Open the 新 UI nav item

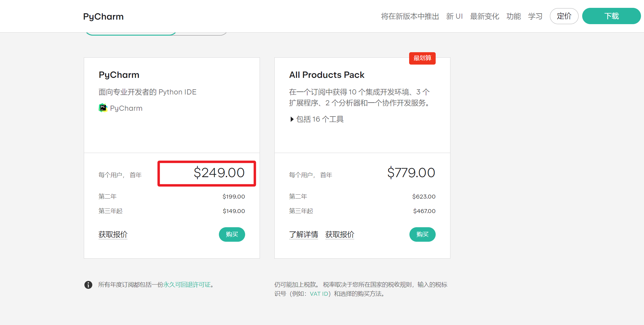coord(454,16)
